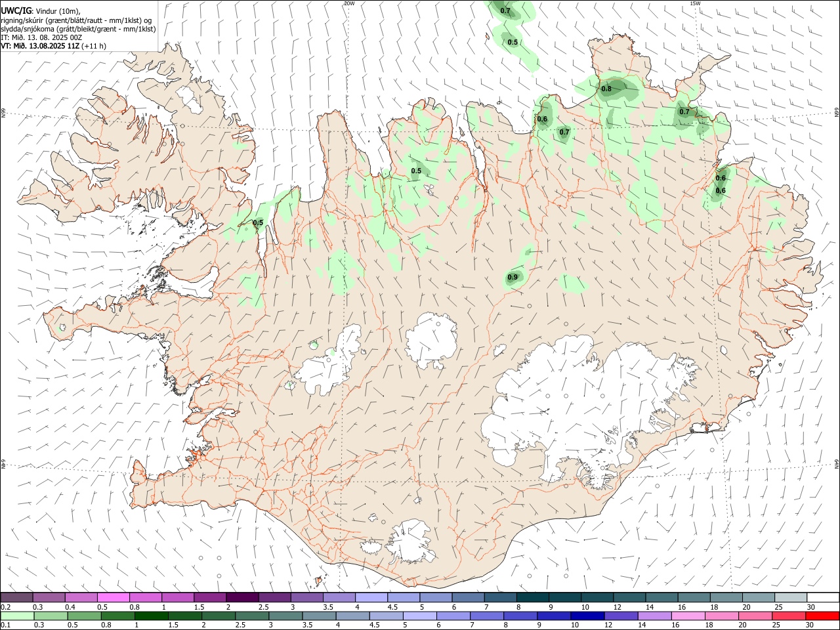Viewport: 840px width, 630px height.
Task: Pick the slate blue snow swatch starting at 7
Action: pos(500,597)
